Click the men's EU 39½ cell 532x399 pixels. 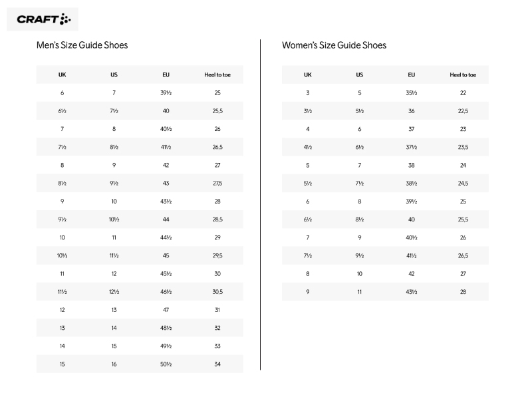[166, 93]
